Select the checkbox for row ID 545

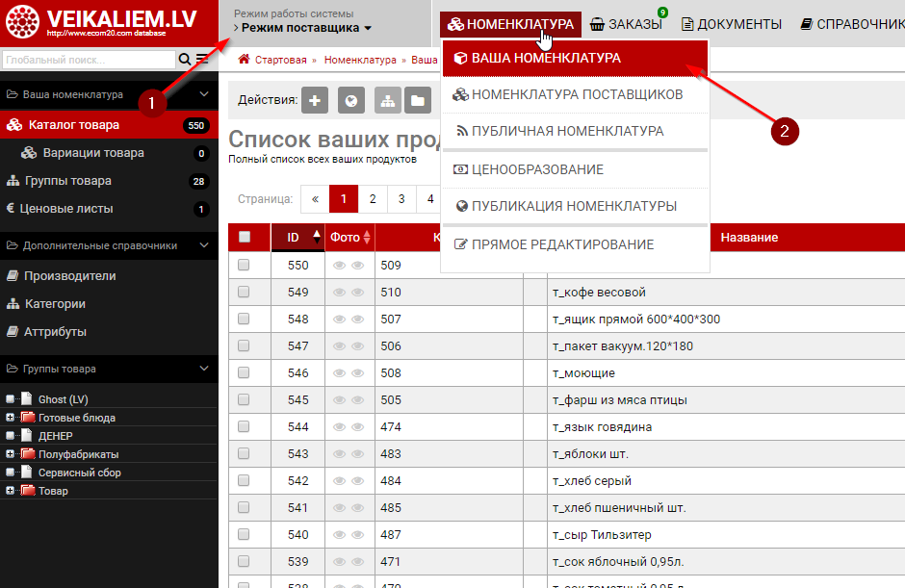point(244,399)
